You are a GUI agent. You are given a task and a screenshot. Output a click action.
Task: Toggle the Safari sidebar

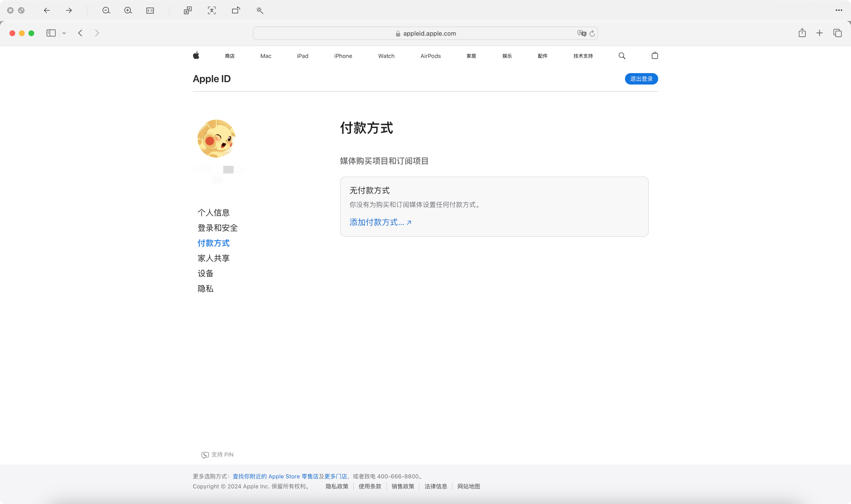tap(51, 33)
